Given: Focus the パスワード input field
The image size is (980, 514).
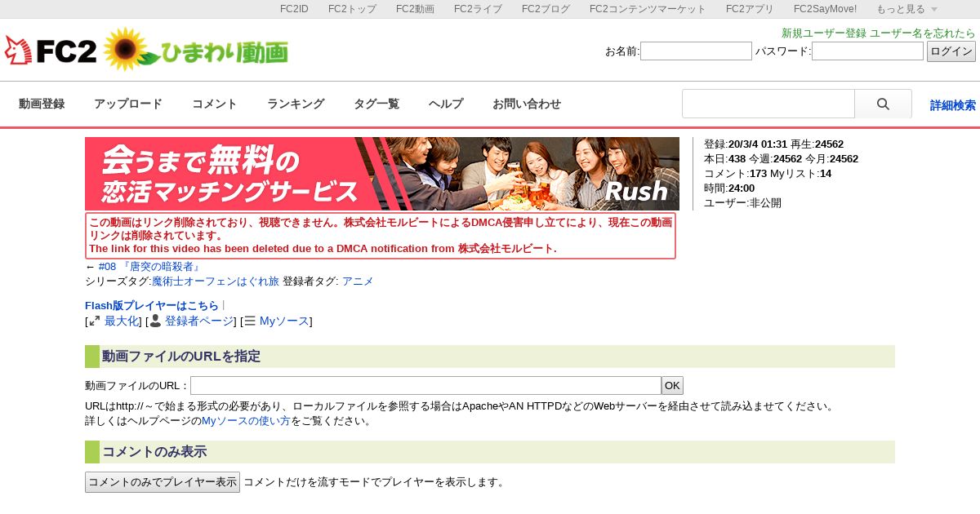Looking at the screenshot, I should click(x=867, y=51).
